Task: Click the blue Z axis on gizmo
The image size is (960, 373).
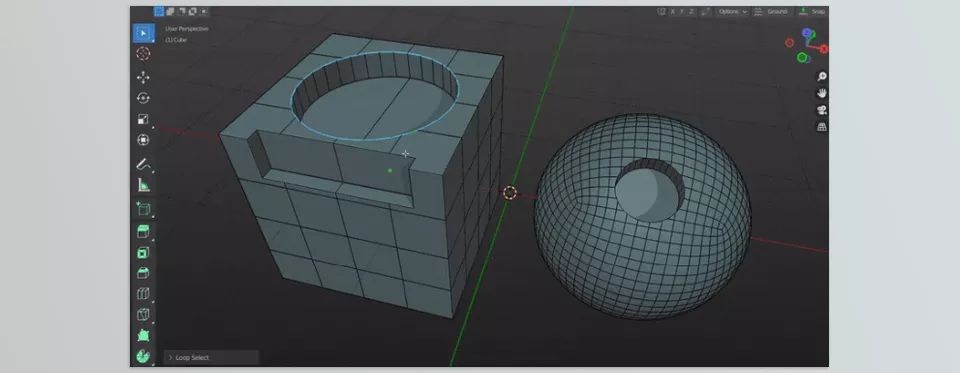Action: point(807,33)
